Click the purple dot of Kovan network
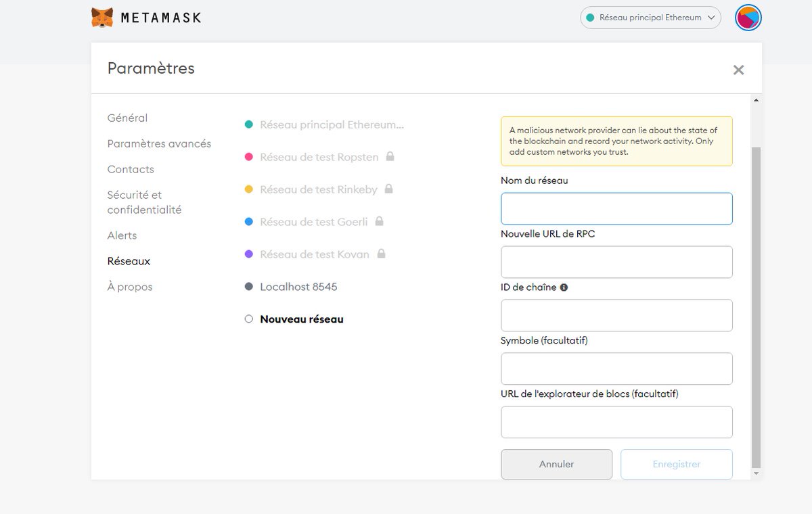The height and width of the screenshot is (514, 812). point(248,254)
